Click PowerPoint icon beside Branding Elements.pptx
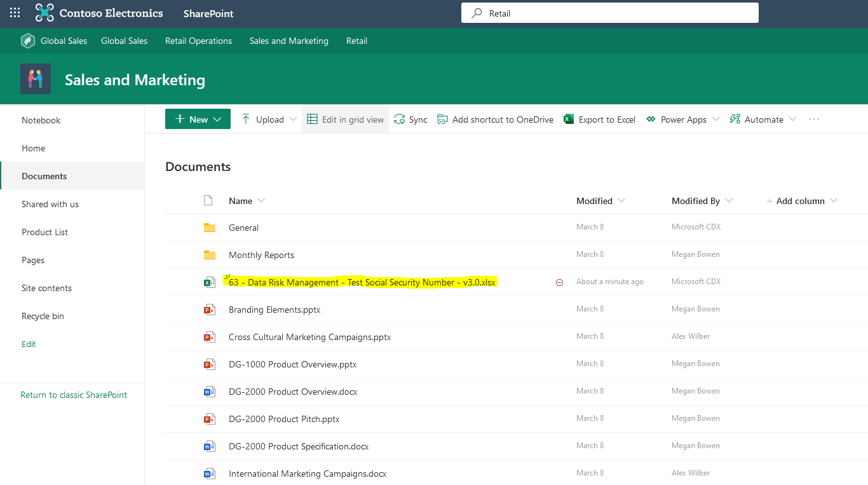This screenshot has height=485, width=868. tap(210, 310)
